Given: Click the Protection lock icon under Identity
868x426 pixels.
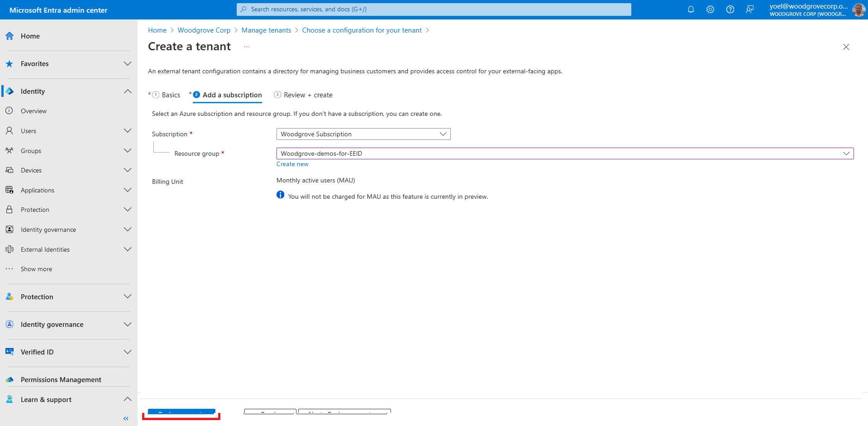Looking at the screenshot, I should coord(10,210).
